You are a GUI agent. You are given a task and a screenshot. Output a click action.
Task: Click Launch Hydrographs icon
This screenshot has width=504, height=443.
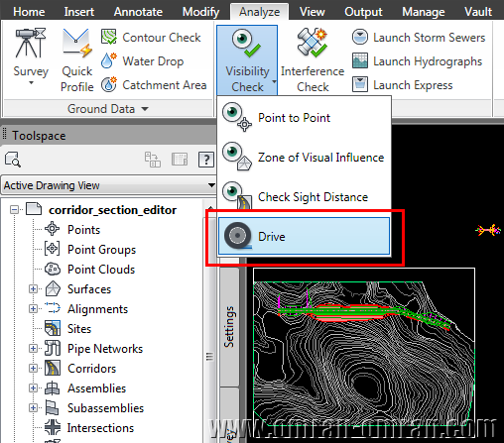coord(360,60)
